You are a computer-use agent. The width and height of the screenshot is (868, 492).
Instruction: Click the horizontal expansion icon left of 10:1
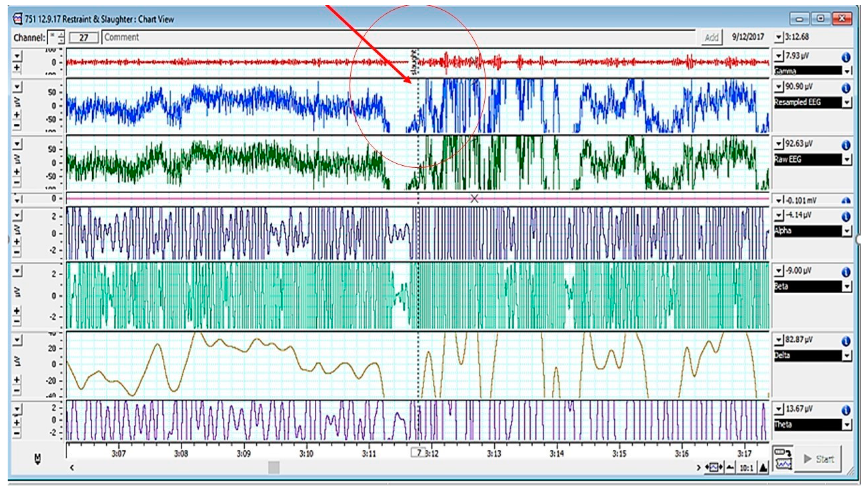click(730, 468)
